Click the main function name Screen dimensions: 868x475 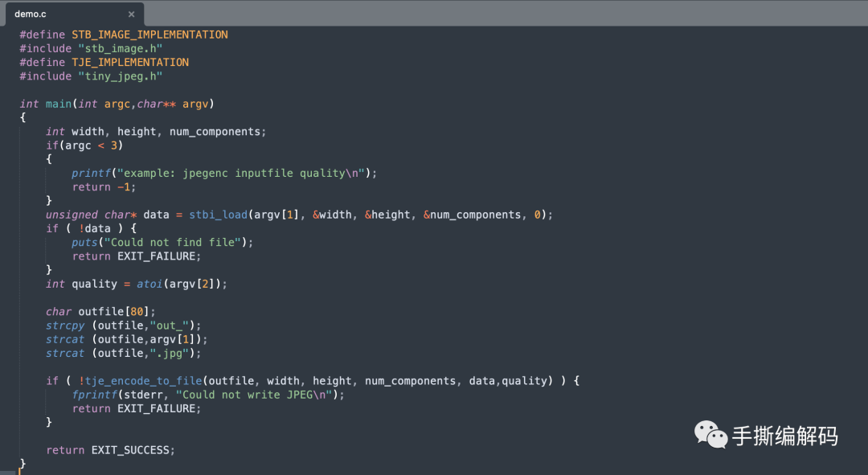click(x=58, y=104)
